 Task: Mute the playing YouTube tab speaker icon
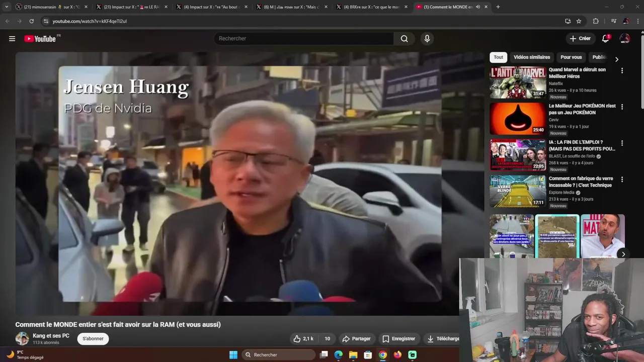477,7
